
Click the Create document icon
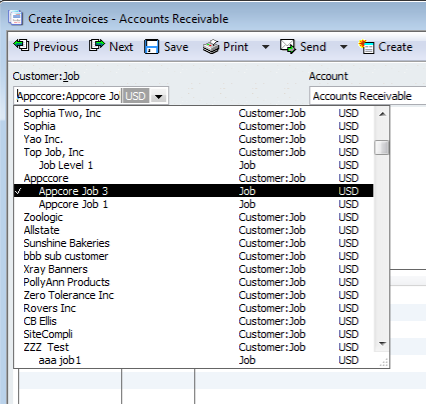pos(366,47)
